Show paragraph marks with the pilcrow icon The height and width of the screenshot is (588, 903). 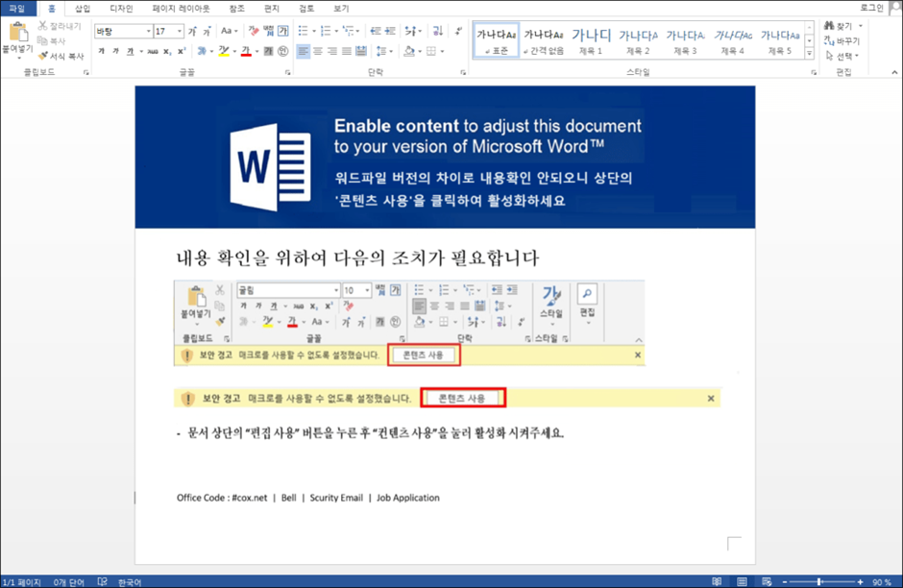pos(458,31)
